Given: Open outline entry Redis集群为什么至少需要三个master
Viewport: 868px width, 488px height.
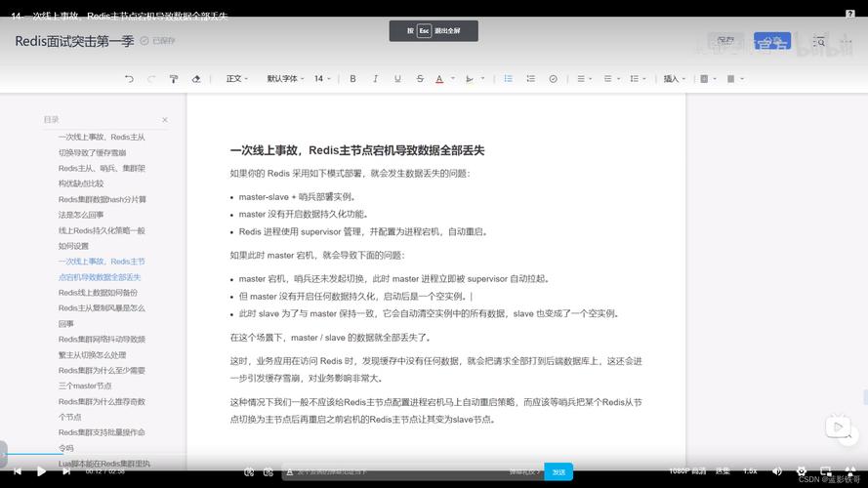Looking at the screenshot, I should tap(102, 378).
